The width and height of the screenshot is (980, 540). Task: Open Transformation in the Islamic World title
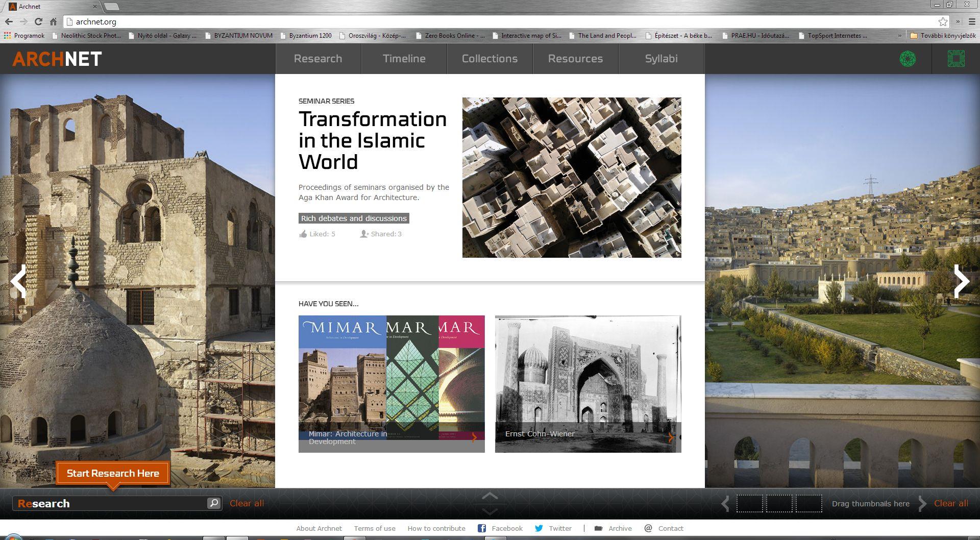pos(373,140)
